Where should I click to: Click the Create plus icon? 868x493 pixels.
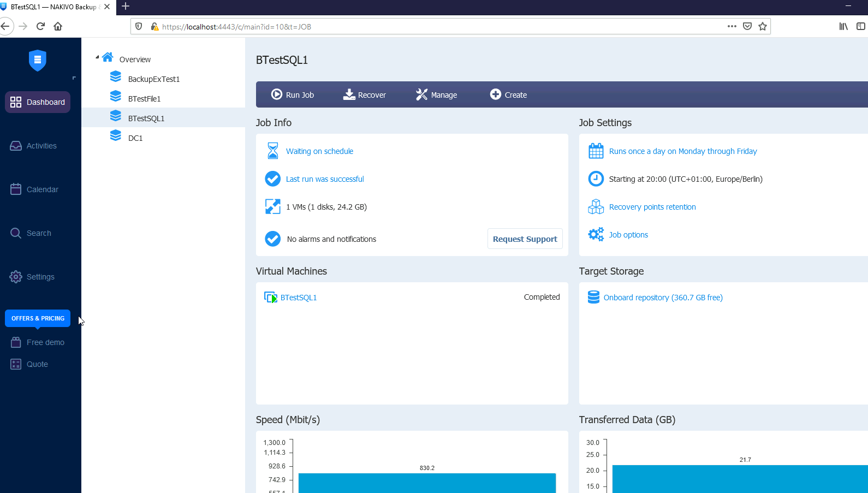(495, 94)
